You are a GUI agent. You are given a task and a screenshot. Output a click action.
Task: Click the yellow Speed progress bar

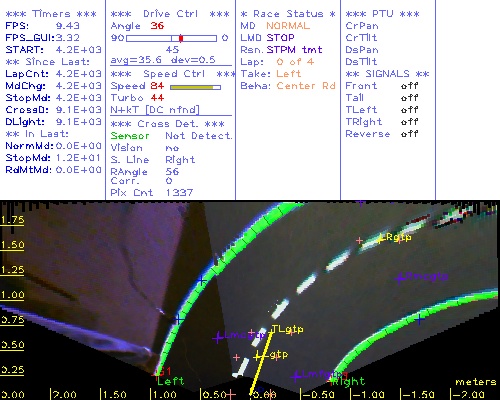click(195, 87)
